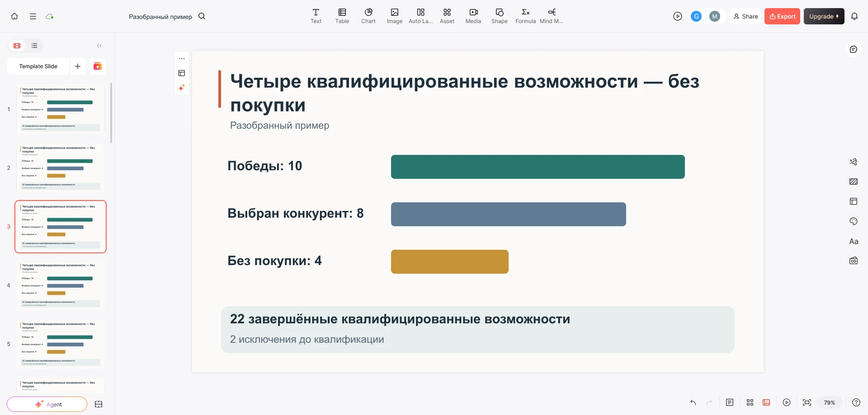Switch to outline list view
This screenshot has height=415, width=868.
(34, 46)
